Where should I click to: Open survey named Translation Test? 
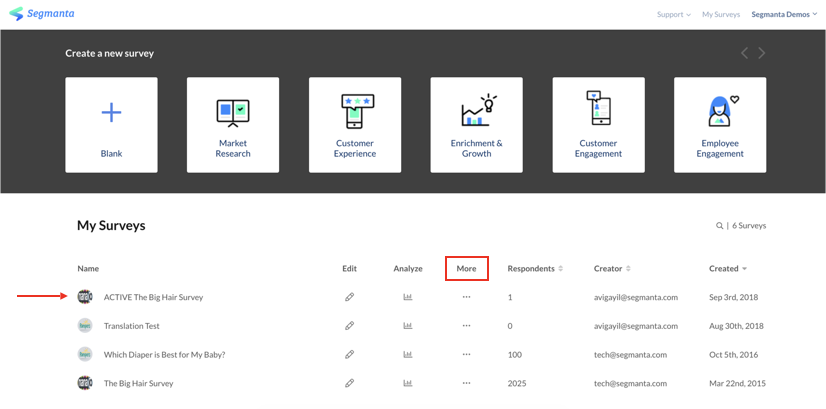(x=132, y=326)
